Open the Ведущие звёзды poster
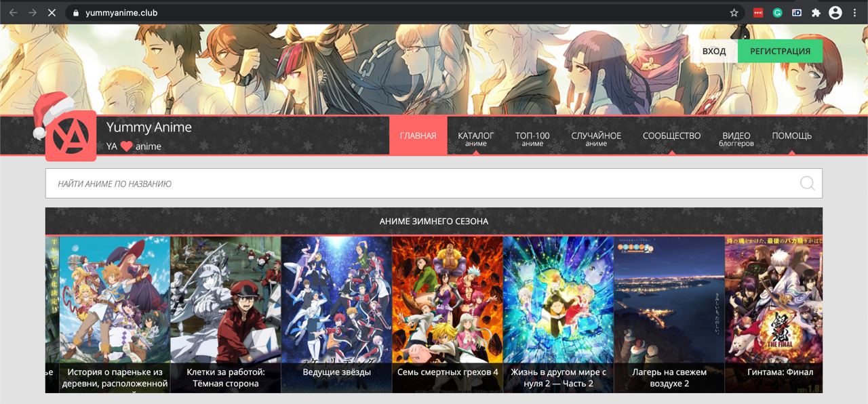Screen dimensions: 868x404 (336, 315)
